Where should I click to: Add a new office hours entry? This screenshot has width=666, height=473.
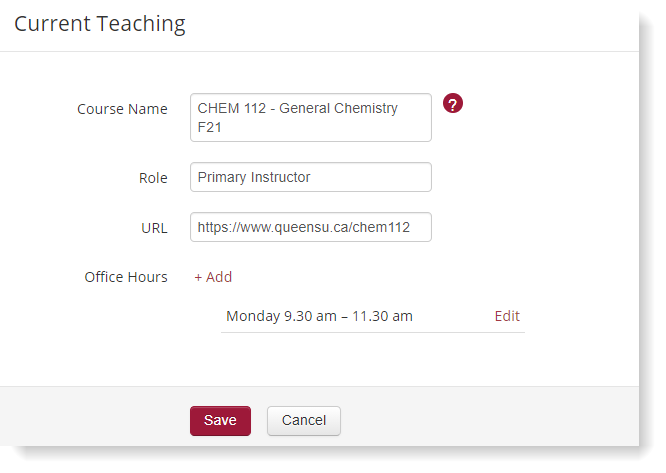(213, 277)
